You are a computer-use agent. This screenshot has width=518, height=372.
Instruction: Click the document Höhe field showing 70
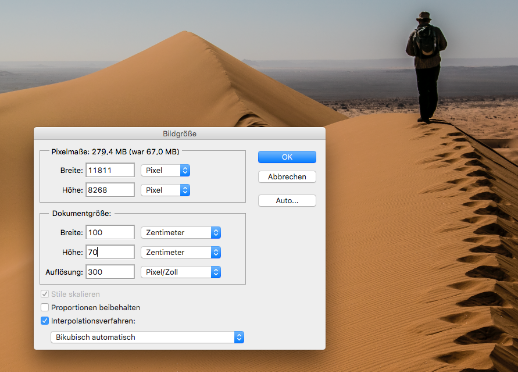click(x=110, y=252)
